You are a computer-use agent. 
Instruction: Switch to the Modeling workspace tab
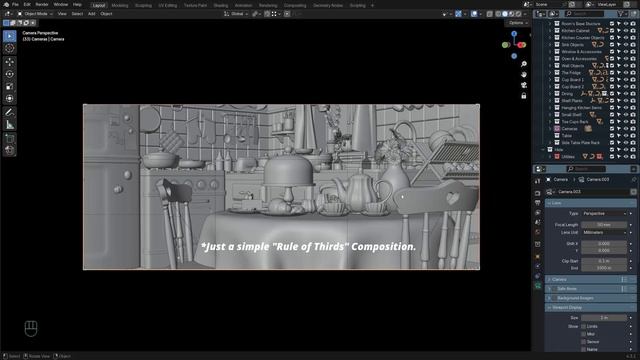coord(120,5)
